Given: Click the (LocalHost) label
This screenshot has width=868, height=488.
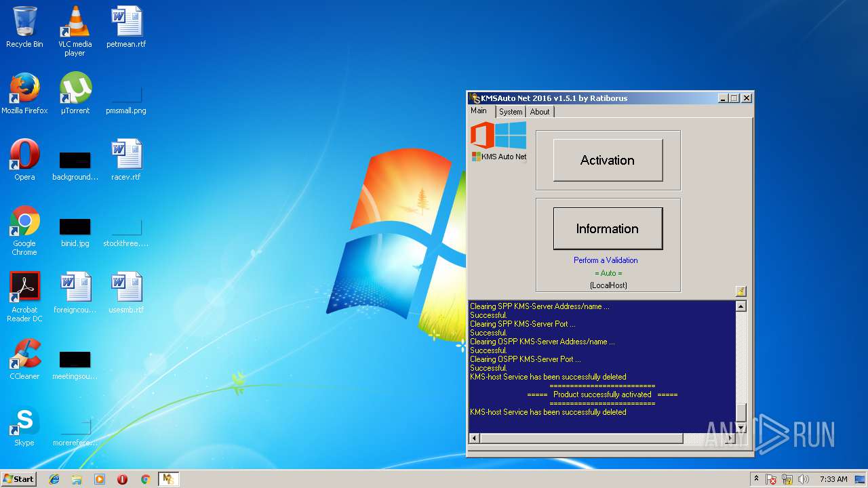Looking at the screenshot, I should click(608, 285).
